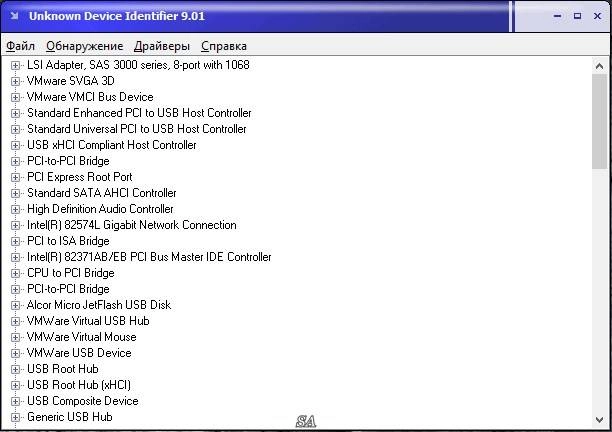The height and width of the screenshot is (432, 612).
Task: Expand Standard Universal PCI to USB node
Action: (x=15, y=129)
